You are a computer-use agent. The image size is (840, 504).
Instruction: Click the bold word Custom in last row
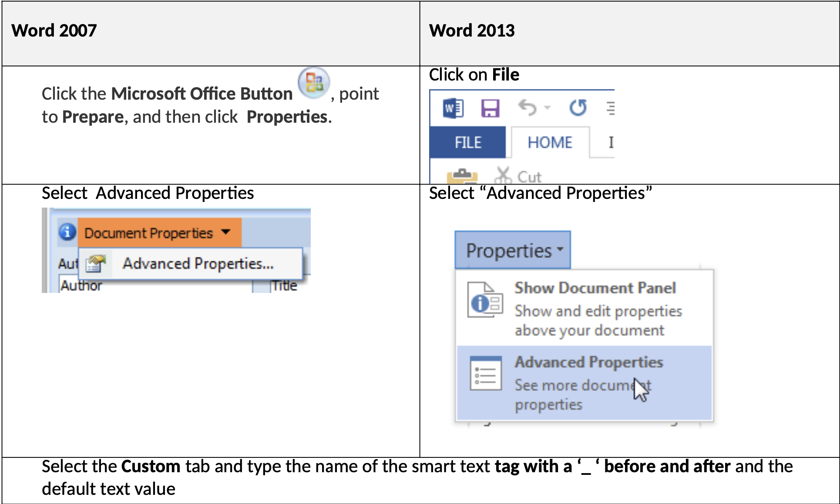point(151,466)
